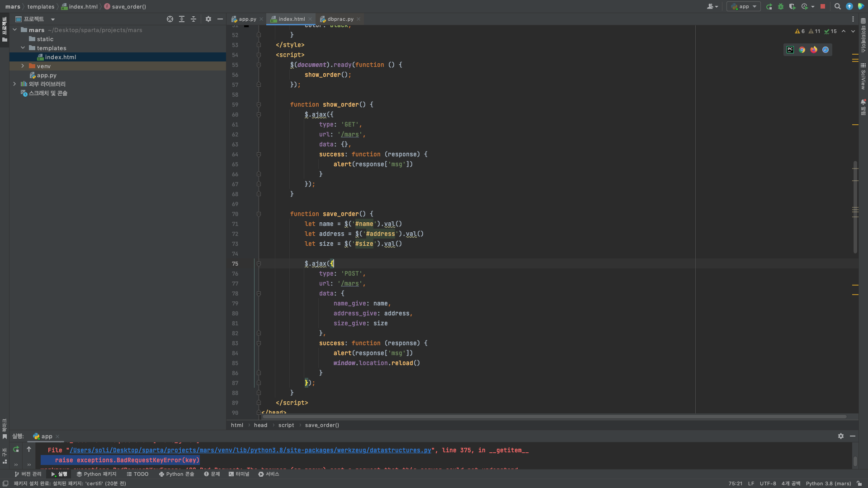Open the Database side tool window
Image resolution: width=868 pixels, height=488 pixels.
click(863, 35)
